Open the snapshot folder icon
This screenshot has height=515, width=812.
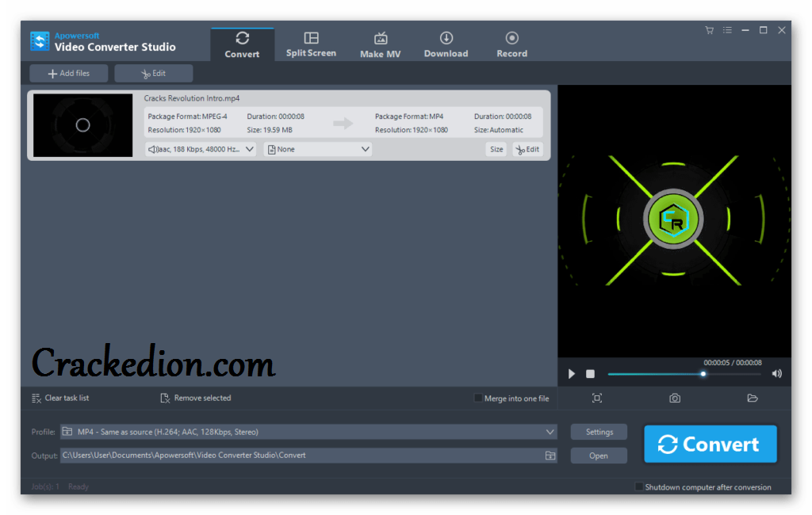click(753, 398)
